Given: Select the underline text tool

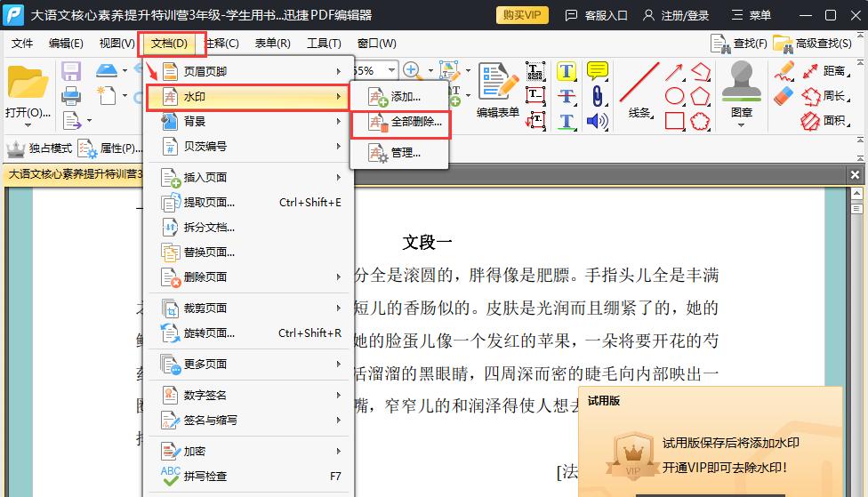Looking at the screenshot, I should 567,121.
